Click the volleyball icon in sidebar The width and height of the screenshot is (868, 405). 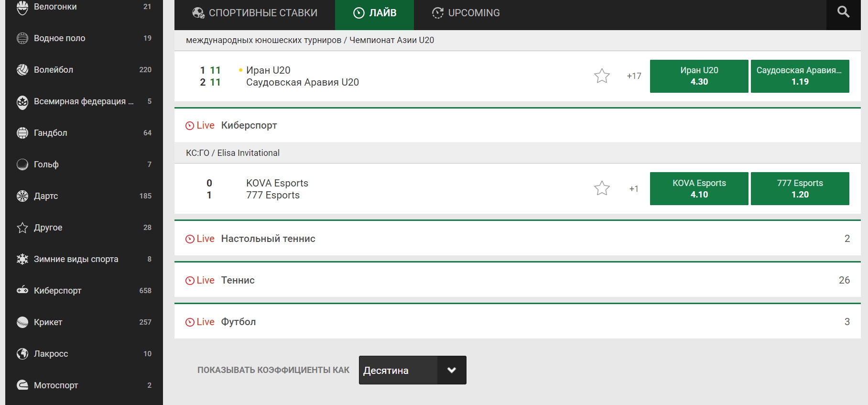[22, 70]
